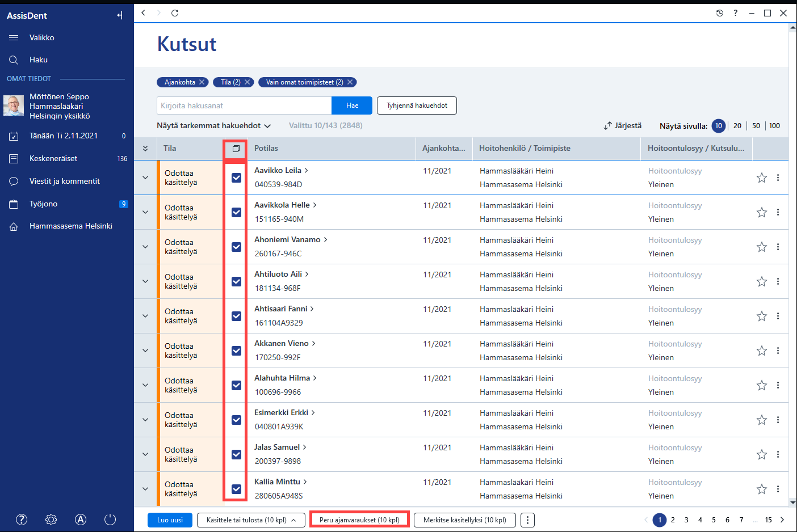Go to the next page with the pagination arrow

(x=782, y=520)
